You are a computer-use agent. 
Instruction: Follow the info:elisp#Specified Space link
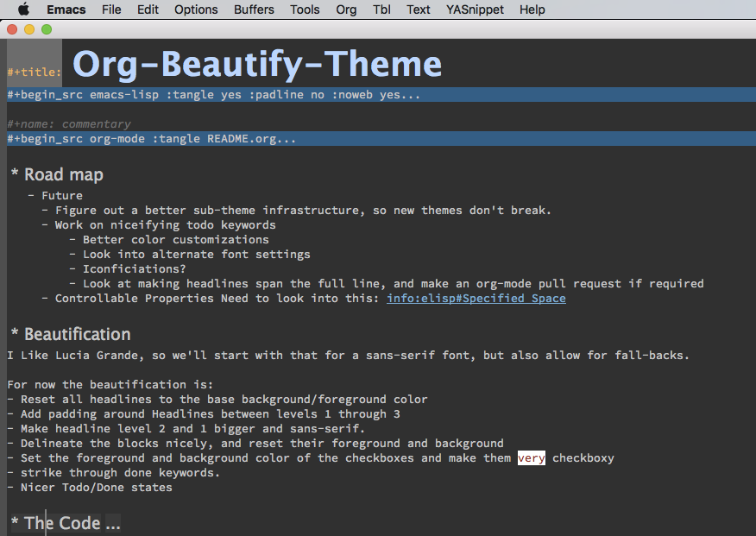[476, 299]
